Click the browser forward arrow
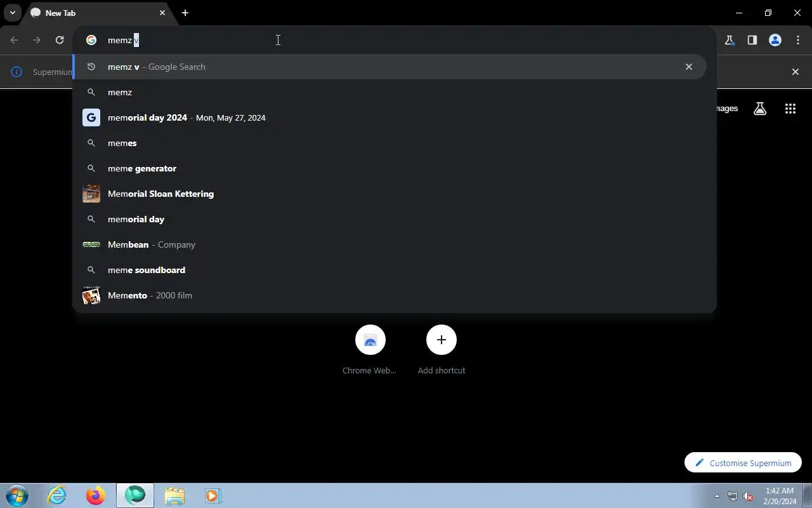812x508 pixels. (37, 40)
